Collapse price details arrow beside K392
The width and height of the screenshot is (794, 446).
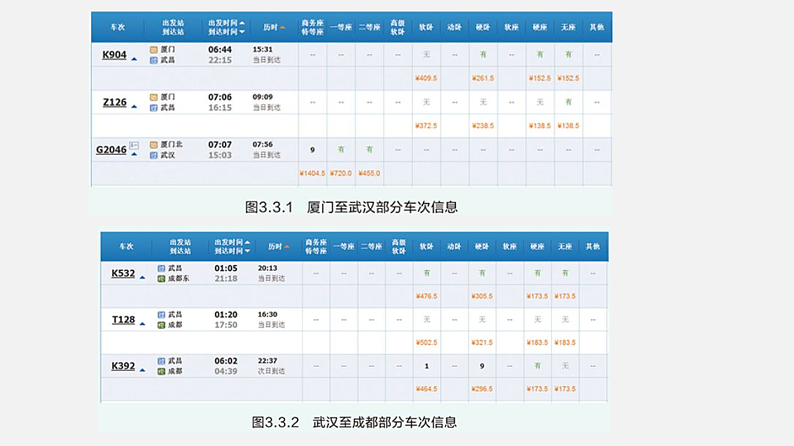pyautogui.click(x=142, y=370)
